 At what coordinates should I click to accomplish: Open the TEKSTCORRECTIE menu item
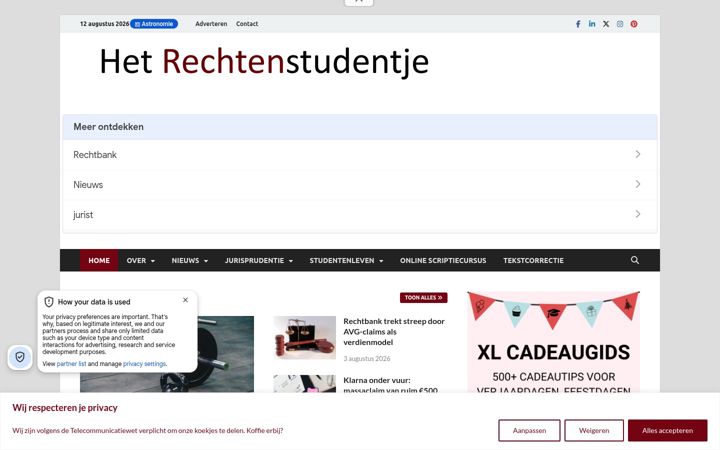click(x=534, y=260)
